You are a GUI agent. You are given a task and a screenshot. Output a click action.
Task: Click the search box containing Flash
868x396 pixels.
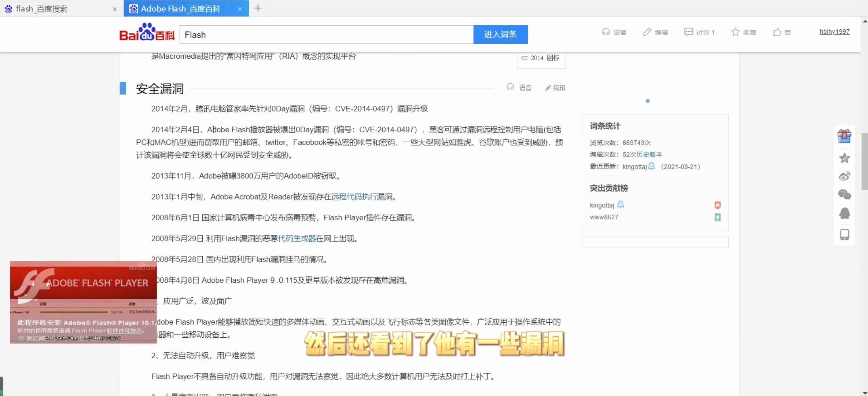326,34
